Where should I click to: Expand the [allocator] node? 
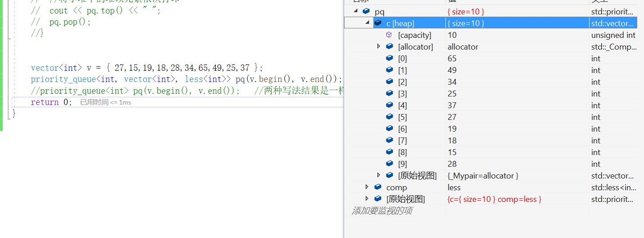click(x=378, y=46)
